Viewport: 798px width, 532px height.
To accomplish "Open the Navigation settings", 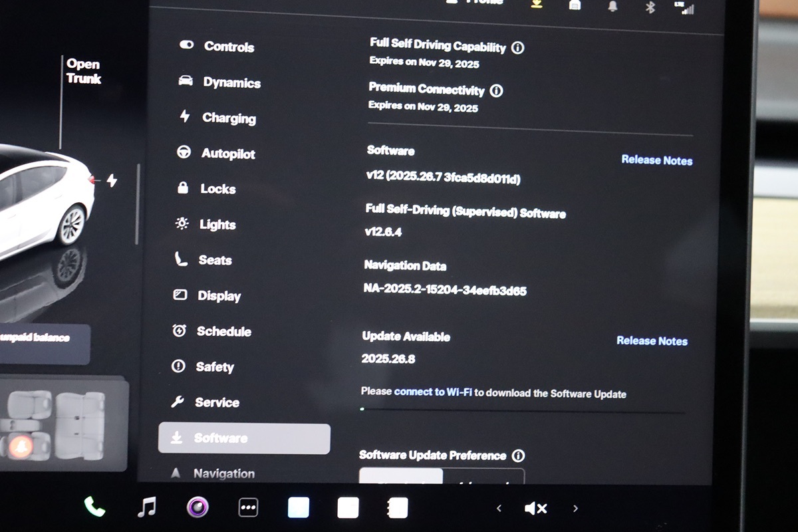I will point(213,473).
